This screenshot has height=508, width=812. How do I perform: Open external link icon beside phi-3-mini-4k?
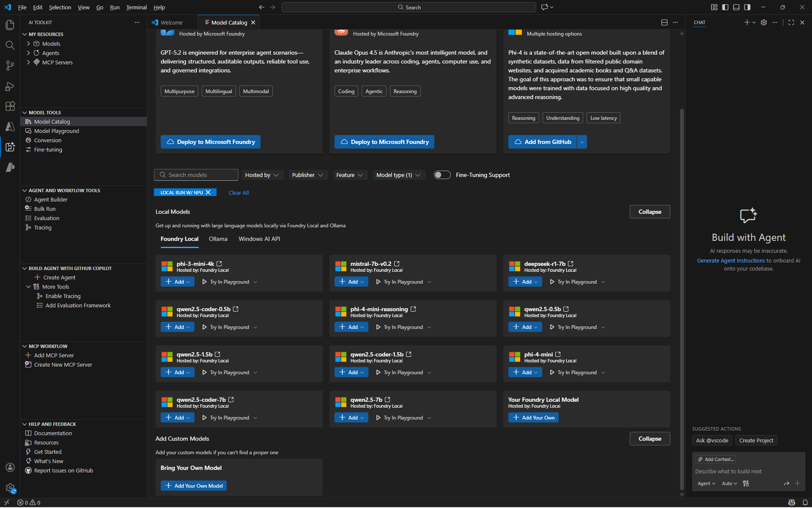tap(219, 264)
